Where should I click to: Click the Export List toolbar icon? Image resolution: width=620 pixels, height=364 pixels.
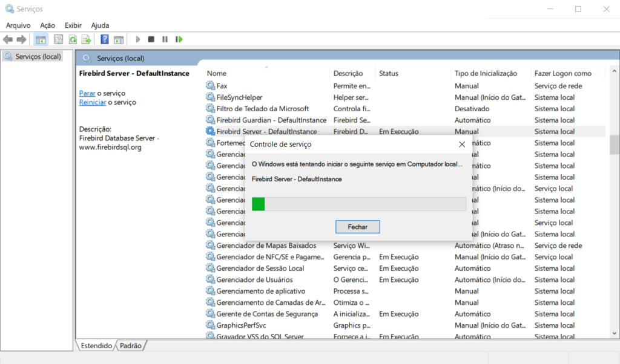tap(87, 39)
